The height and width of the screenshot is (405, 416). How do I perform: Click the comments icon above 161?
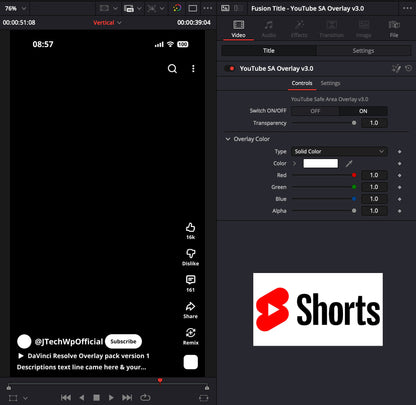click(190, 280)
